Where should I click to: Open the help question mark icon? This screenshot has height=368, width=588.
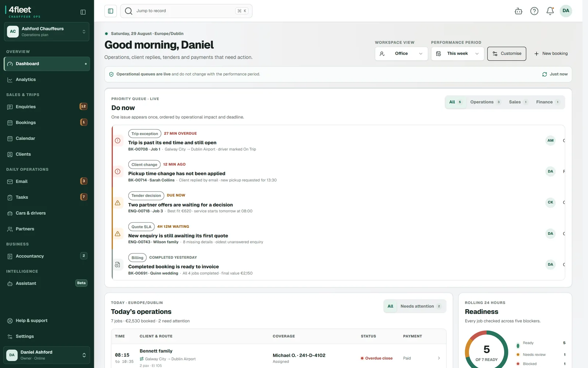pyautogui.click(x=534, y=11)
